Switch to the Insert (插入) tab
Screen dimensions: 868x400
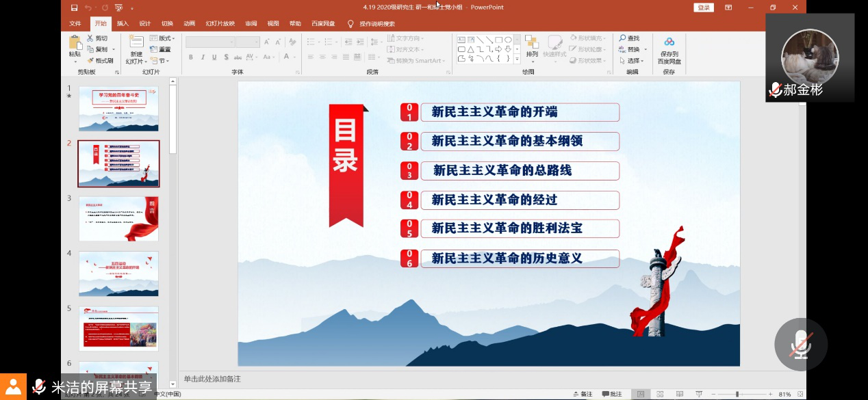point(123,23)
